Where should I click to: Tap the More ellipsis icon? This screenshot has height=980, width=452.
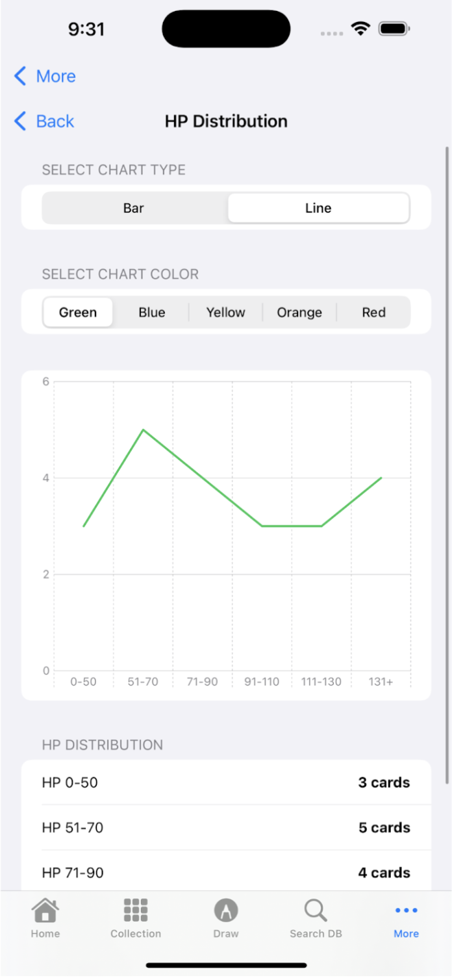tap(405, 910)
